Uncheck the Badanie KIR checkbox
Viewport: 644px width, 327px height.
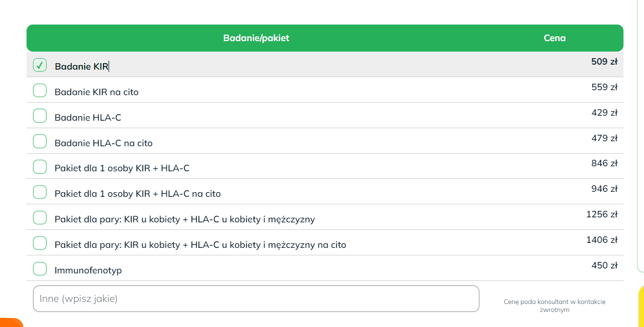40,65
